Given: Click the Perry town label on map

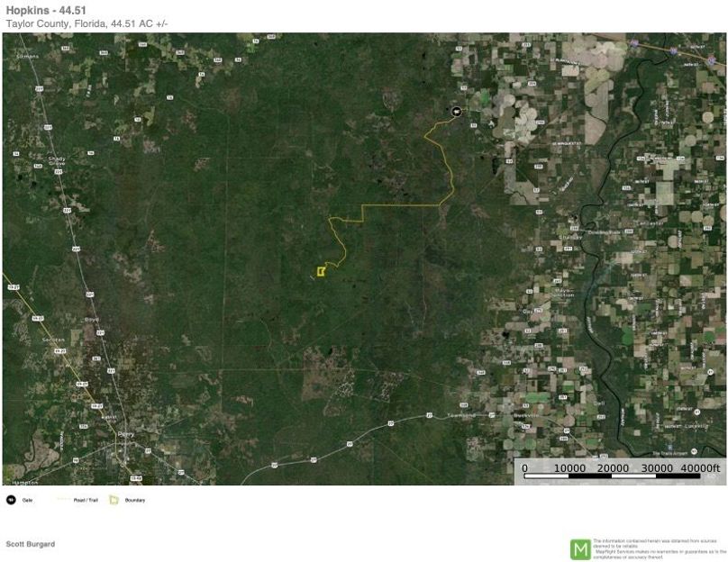Looking at the screenshot, I should click(126, 434).
